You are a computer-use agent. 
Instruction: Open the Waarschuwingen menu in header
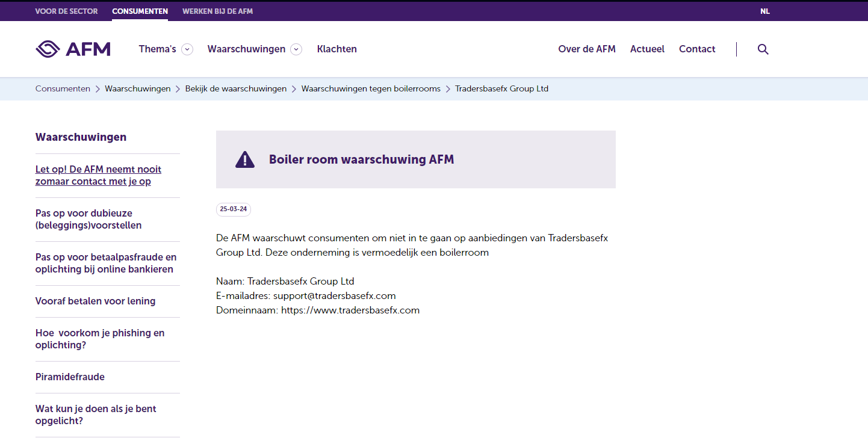[x=246, y=49]
